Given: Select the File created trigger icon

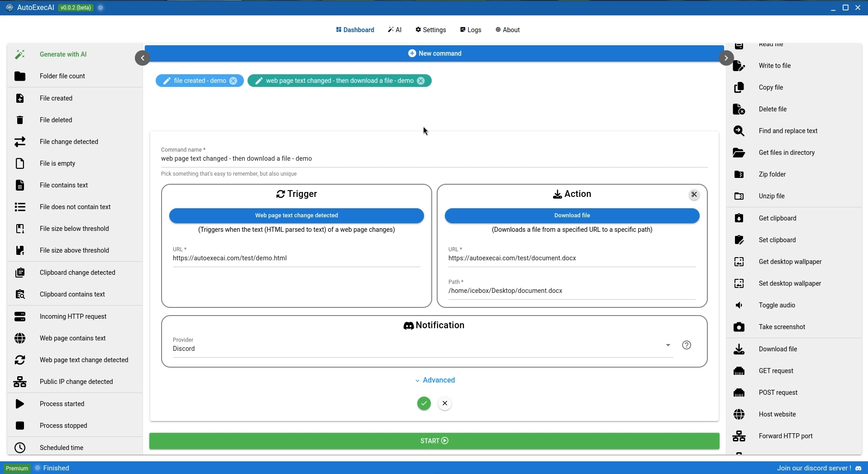Looking at the screenshot, I should 20,98.
